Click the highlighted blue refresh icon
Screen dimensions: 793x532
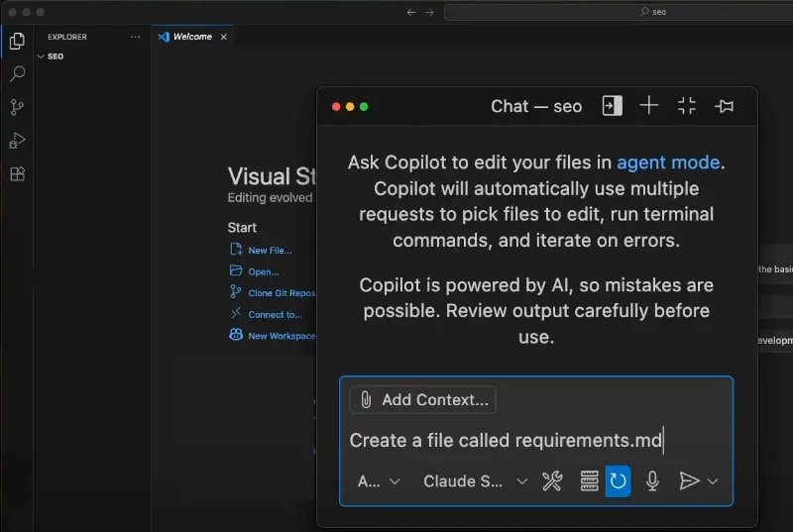click(x=618, y=480)
